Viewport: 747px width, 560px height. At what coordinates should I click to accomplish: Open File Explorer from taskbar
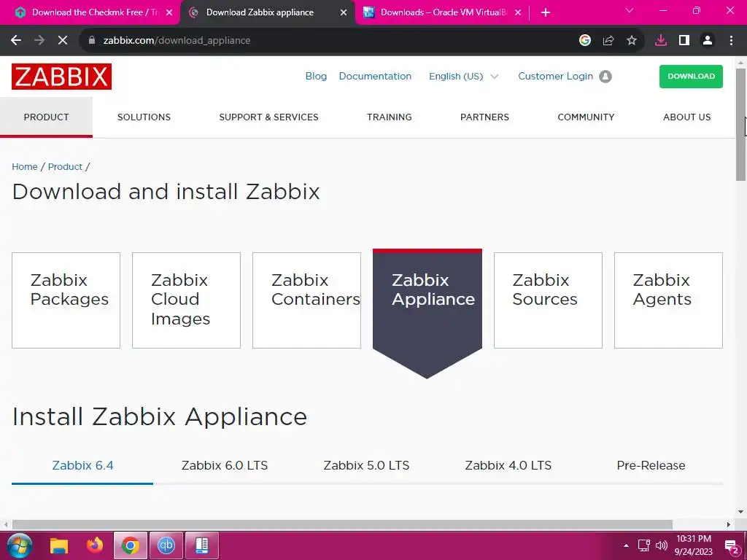(59, 545)
